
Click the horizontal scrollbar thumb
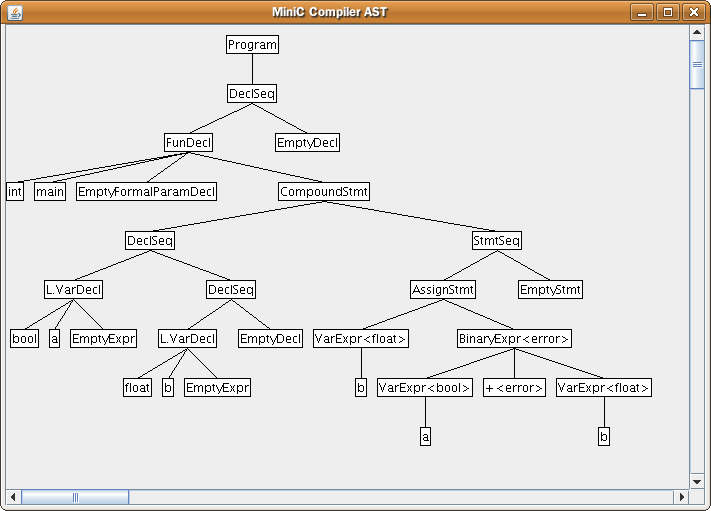click(x=75, y=497)
